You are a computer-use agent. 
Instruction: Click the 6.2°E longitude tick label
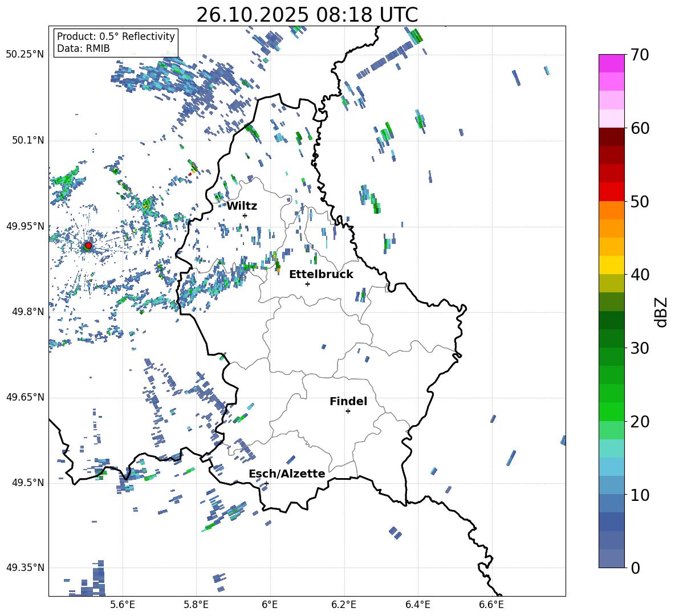(344, 604)
